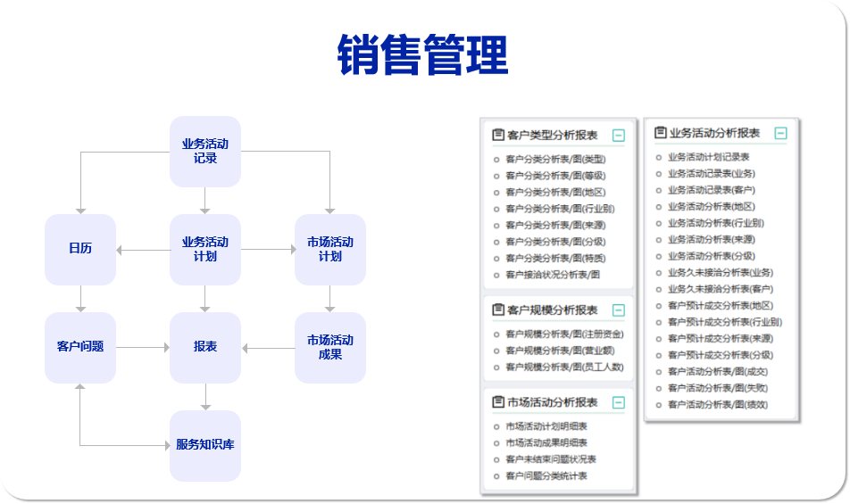The image size is (850, 504).
Task: Collapse the 客户规模分析报表 panel
Action: coord(619,310)
